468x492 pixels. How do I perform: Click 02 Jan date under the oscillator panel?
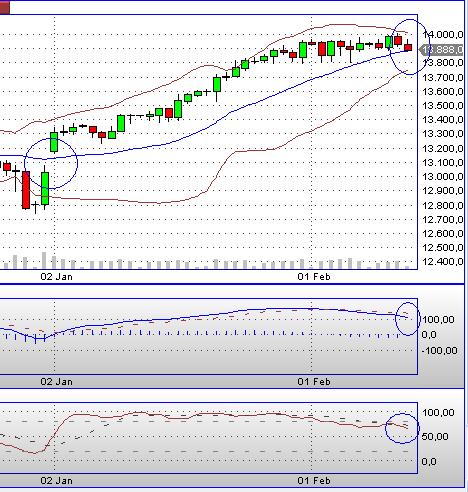tap(56, 481)
